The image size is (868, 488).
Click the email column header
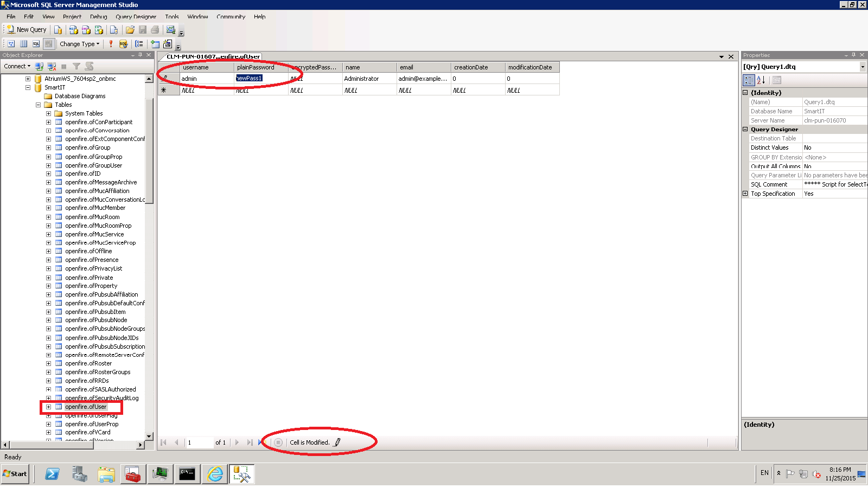[x=424, y=67]
